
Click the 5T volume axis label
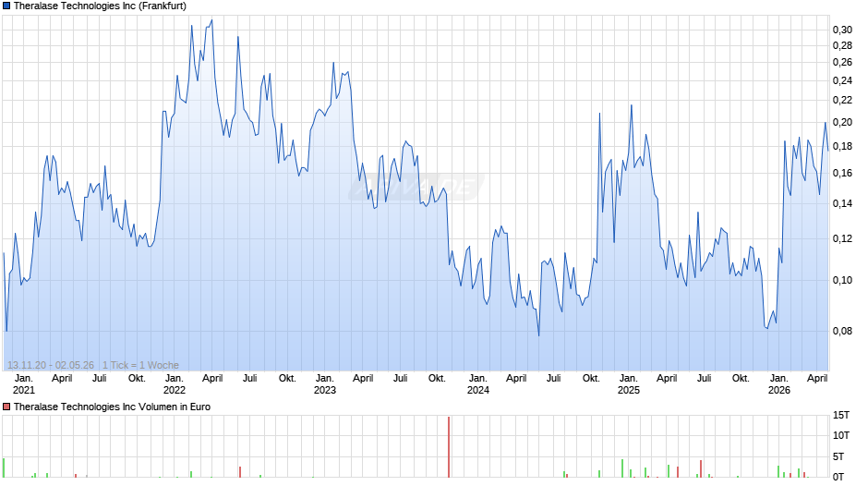tap(838, 456)
